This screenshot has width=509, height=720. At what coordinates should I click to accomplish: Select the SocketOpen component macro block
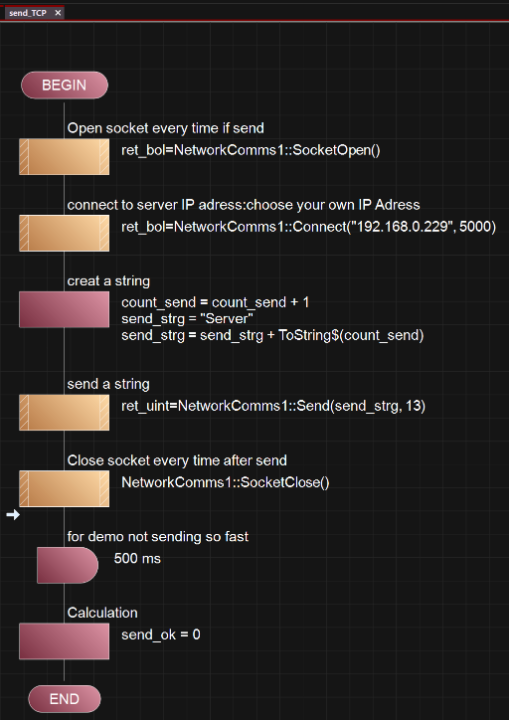[x=64, y=157]
